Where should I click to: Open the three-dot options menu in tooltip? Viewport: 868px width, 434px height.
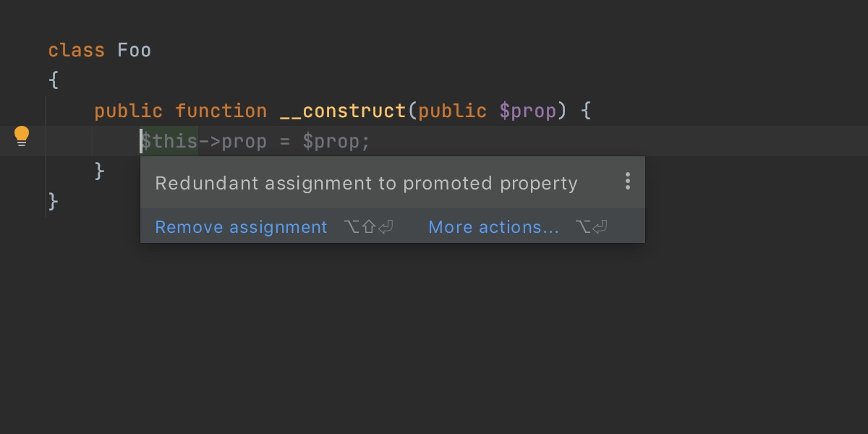pyautogui.click(x=627, y=181)
